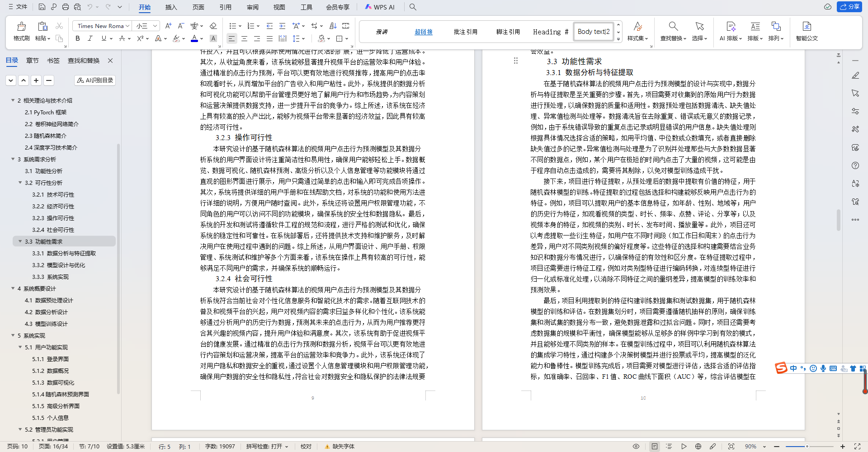Click the Decrease indent icon
The image size is (868, 452).
(269, 26)
